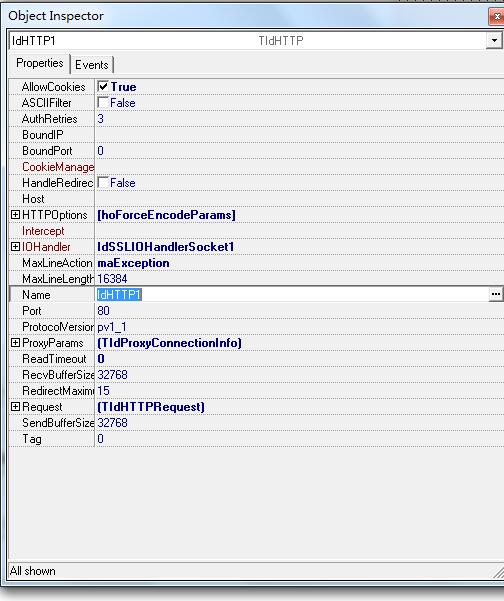
Task: Click the (TIdHTTPRequest) value
Action: tap(151, 407)
